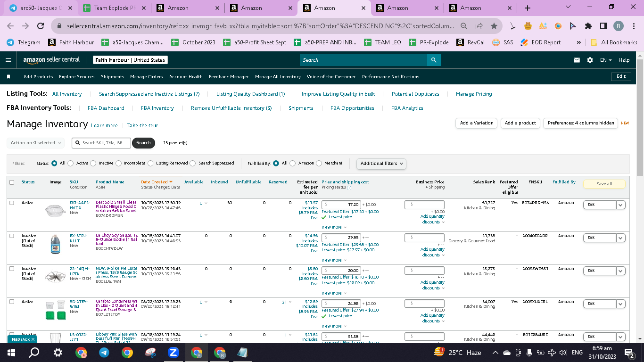Screen dimensions: 644x362
Task: Go back using the browser back arrow
Action: point(11,26)
